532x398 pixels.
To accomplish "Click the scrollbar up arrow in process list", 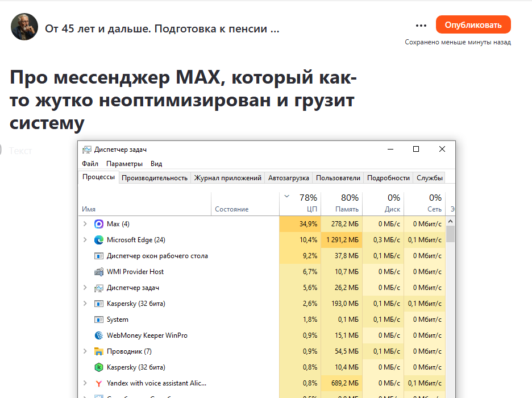I will pos(450,222).
